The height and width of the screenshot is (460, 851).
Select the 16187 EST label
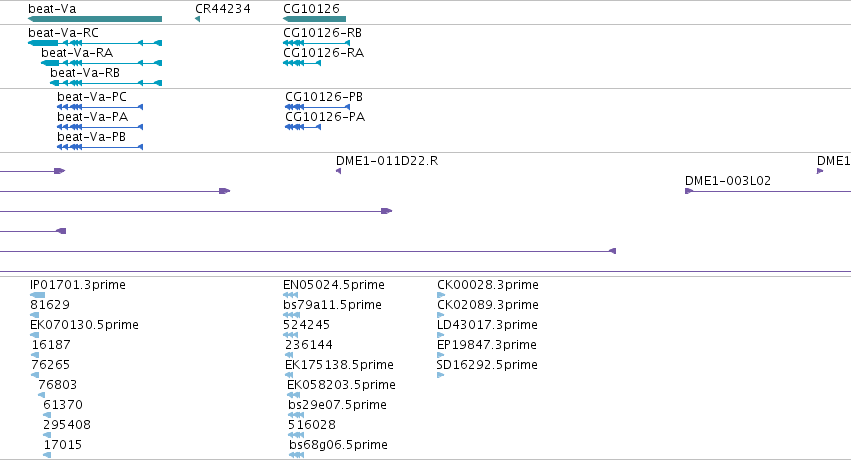click(x=51, y=345)
